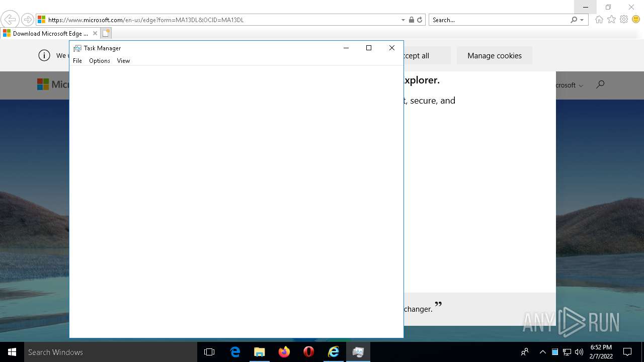Viewport: 644px width, 362px height.
Task: Maximize the Task Manager window
Action: click(x=369, y=48)
